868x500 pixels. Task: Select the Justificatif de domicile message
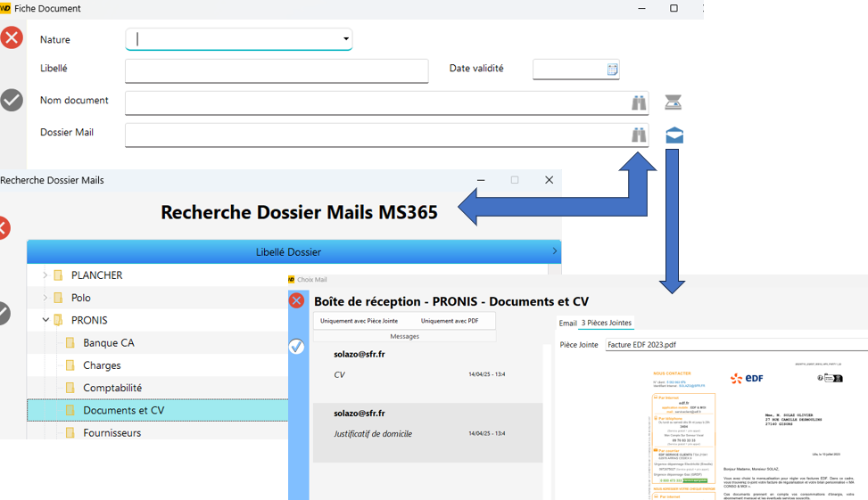click(x=428, y=432)
